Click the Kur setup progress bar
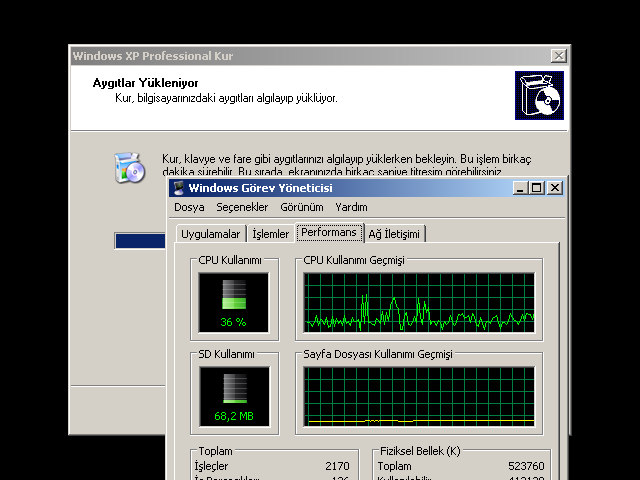The height and width of the screenshot is (480, 640). coord(140,241)
